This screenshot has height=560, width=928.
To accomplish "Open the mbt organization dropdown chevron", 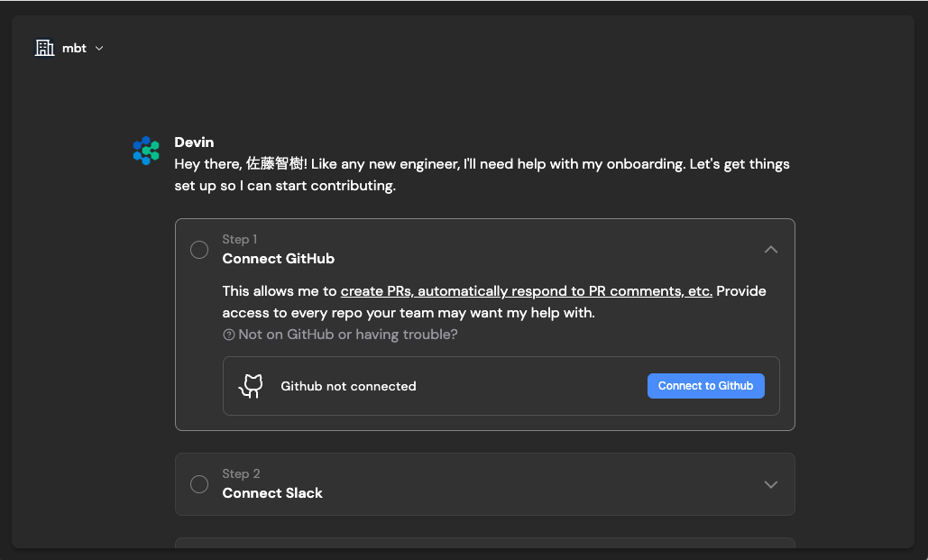I will 99,49.
